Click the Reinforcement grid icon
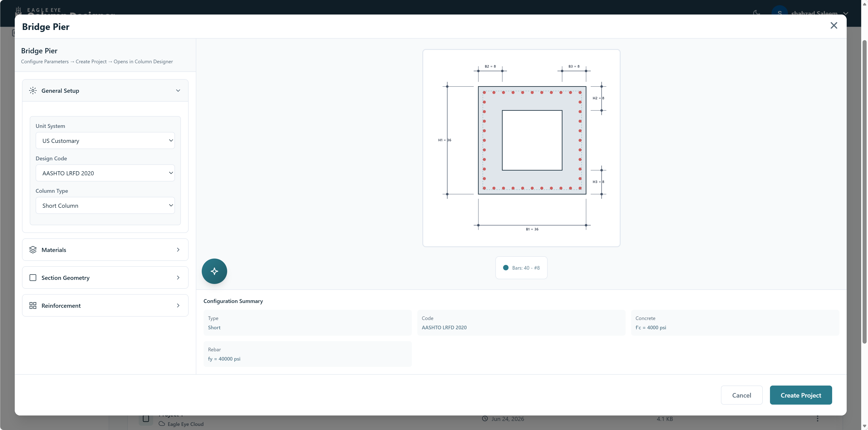The height and width of the screenshot is (430, 868). [x=33, y=305]
